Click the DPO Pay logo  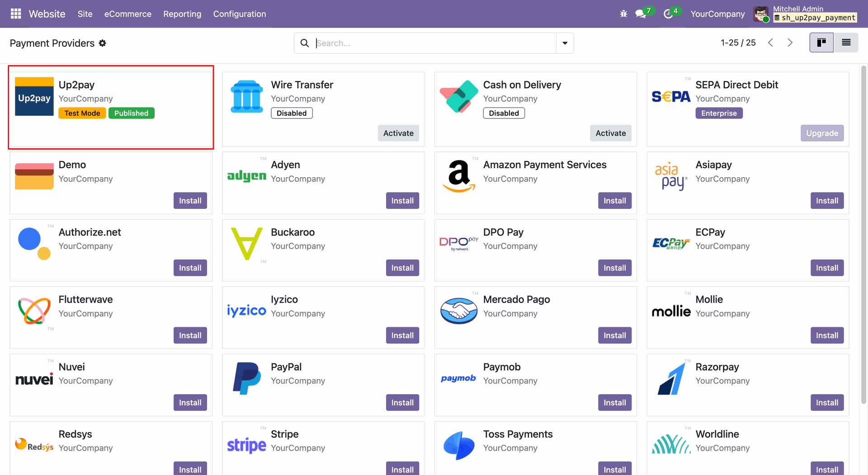click(x=459, y=244)
